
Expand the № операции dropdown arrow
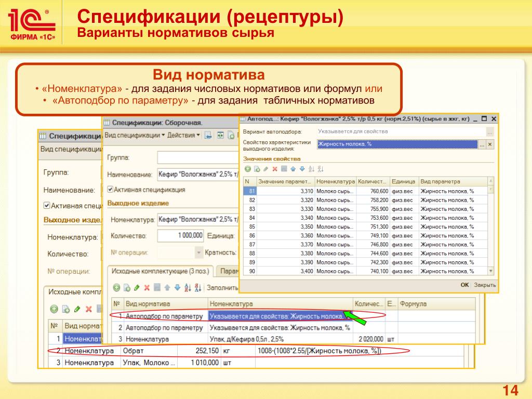pos(199,252)
